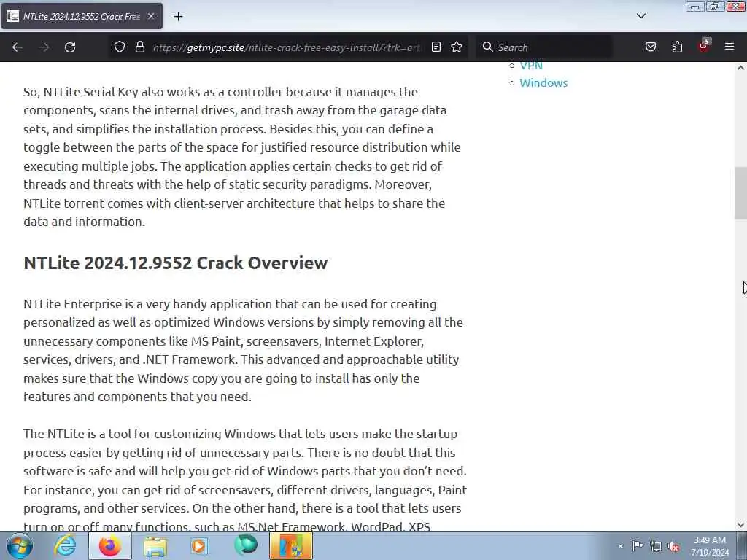Image resolution: width=747 pixels, height=560 pixels.
Task: Open the highlighted orange taskbar application
Action: (291, 545)
